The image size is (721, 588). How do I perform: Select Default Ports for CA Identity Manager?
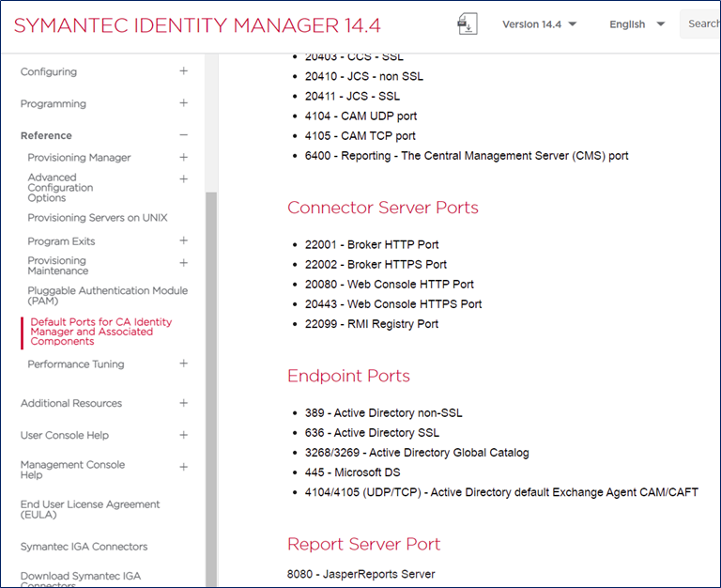(x=100, y=332)
